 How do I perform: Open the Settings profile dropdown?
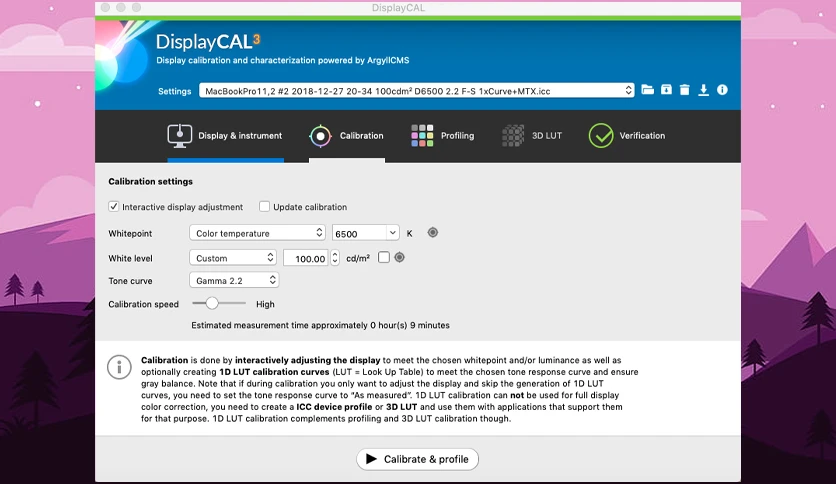click(x=416, y=91)
